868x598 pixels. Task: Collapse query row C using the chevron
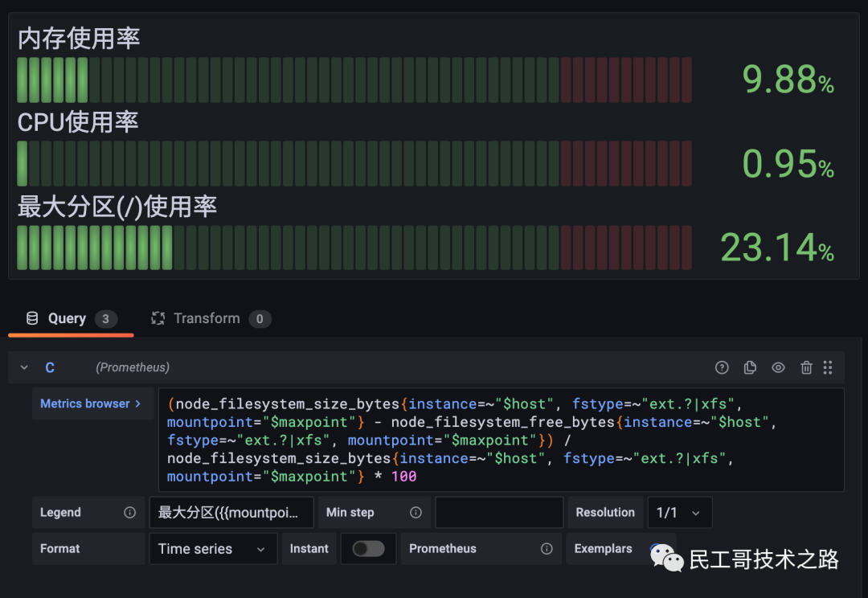click(x=24, y=367)
